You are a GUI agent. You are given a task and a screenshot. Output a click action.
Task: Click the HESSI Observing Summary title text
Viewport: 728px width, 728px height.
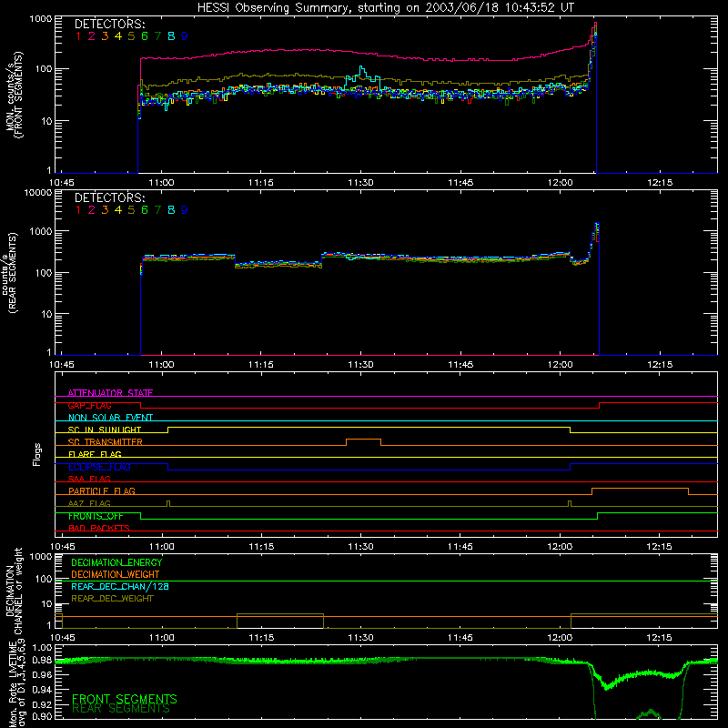click(385, 7)
